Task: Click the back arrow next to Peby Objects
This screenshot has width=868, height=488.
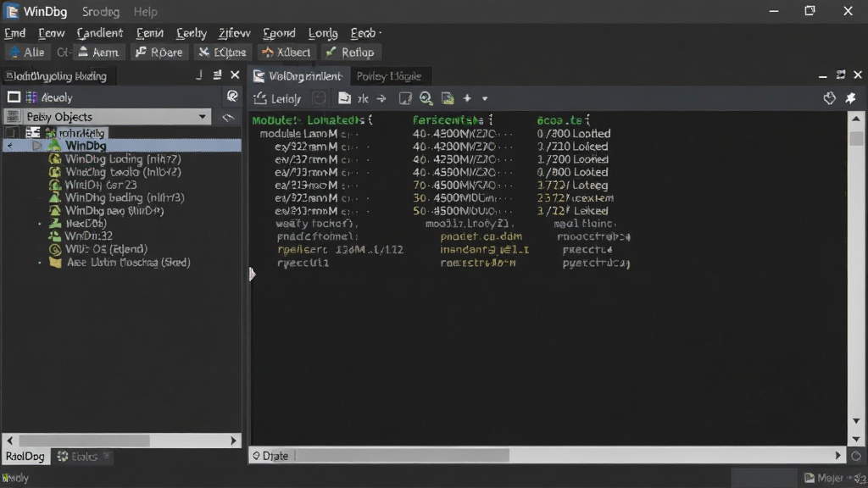Action: pyautogui.click(x=228, y=117)
